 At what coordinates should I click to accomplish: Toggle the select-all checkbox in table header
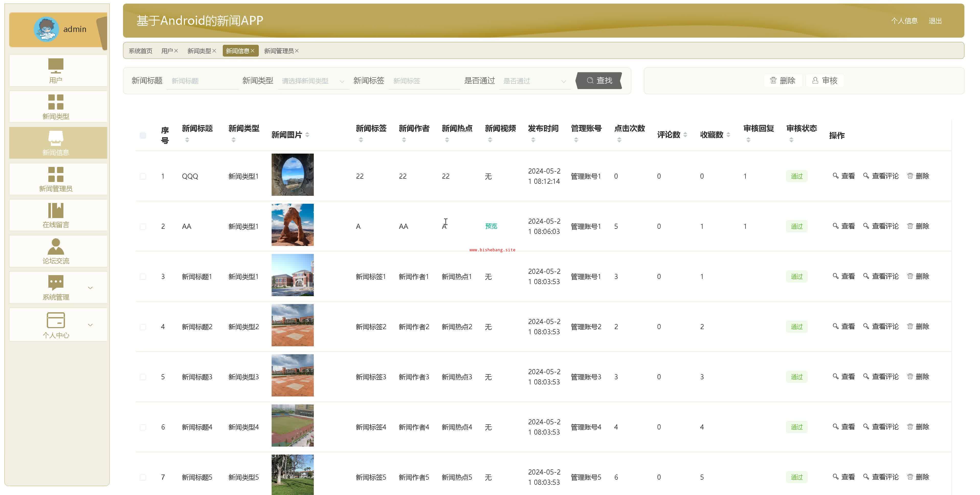pyautogui.click(x=143, y=135)
